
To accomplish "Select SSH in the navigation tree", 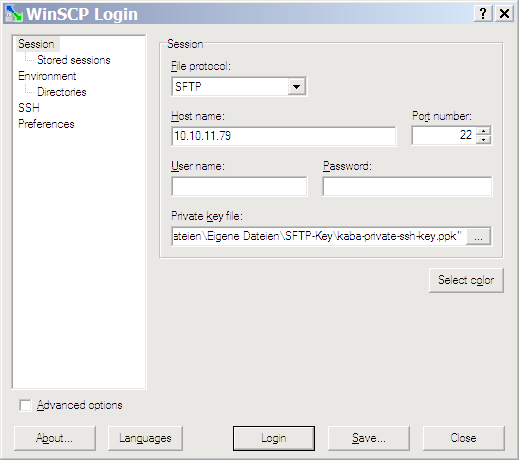I will [x=29, y=108].
